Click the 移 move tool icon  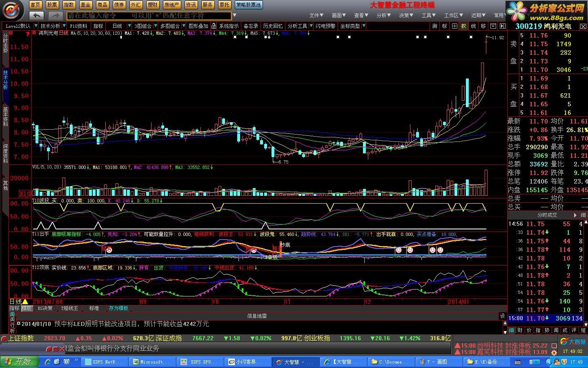[x=483, y=26]
